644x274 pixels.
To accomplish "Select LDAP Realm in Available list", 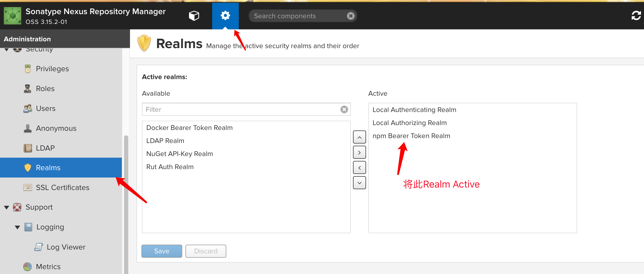I will click(x=165, y=141).
